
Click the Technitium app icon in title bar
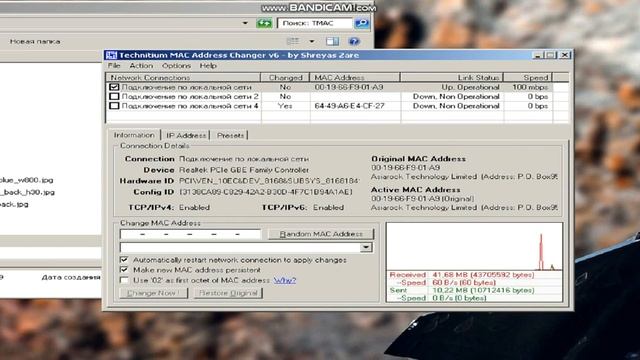111,55
